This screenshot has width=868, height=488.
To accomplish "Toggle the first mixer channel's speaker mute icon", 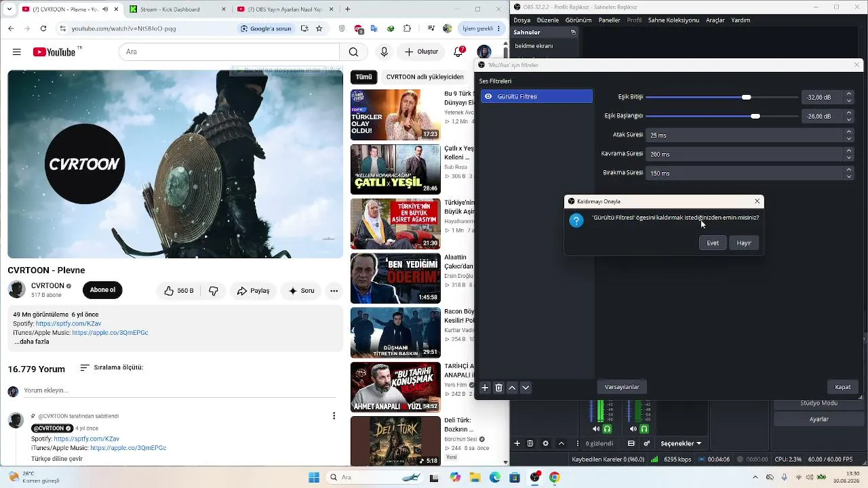I will pos(596,429).
